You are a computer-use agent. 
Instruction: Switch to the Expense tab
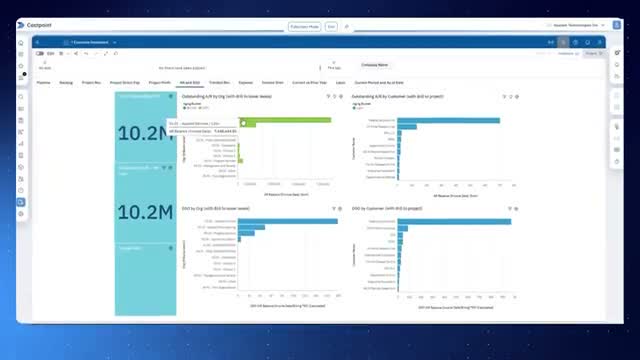click(245, 82)
